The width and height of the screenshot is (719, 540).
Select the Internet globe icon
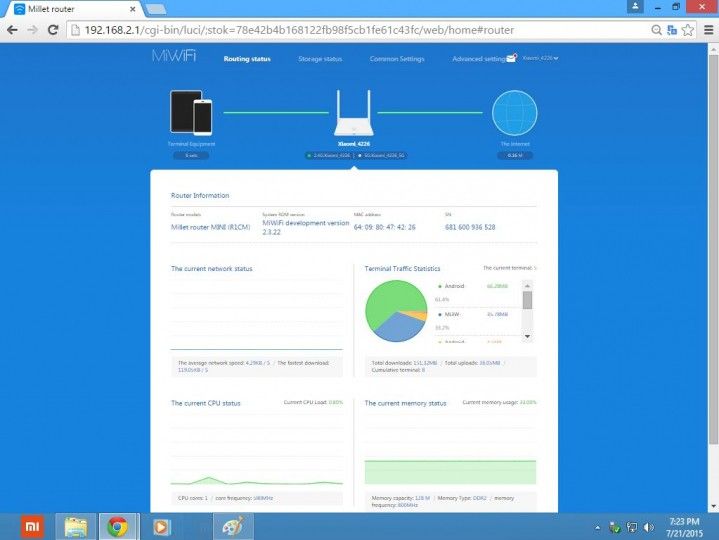click(x=514, y=113)
